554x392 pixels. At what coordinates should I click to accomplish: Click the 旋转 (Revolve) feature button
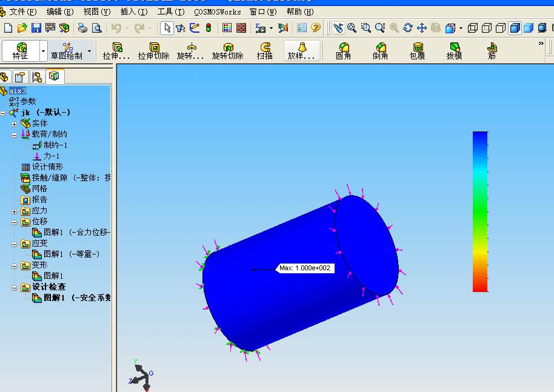[x=190, y=51]
